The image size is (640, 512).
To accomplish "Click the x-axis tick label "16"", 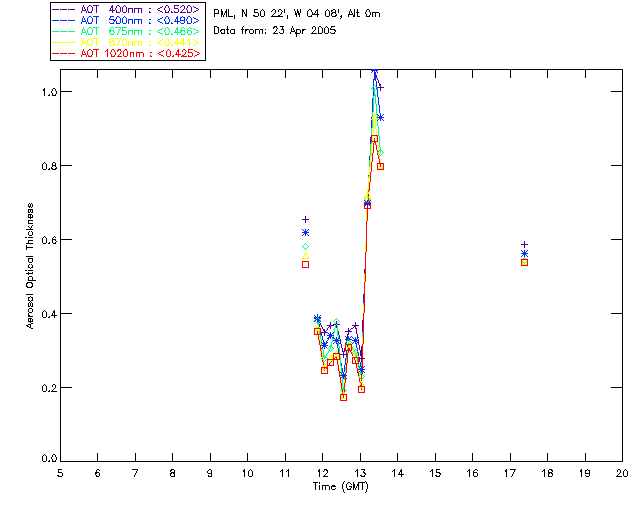I will point(472,473).
